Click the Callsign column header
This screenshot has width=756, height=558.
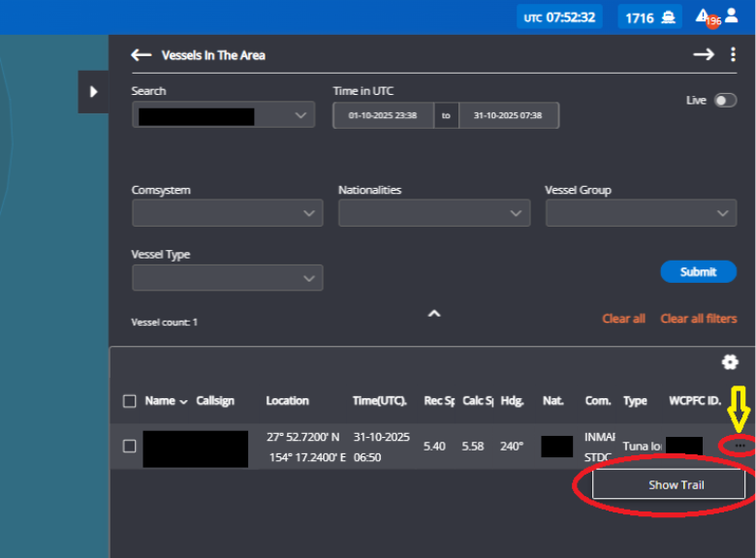pos(215,401)
